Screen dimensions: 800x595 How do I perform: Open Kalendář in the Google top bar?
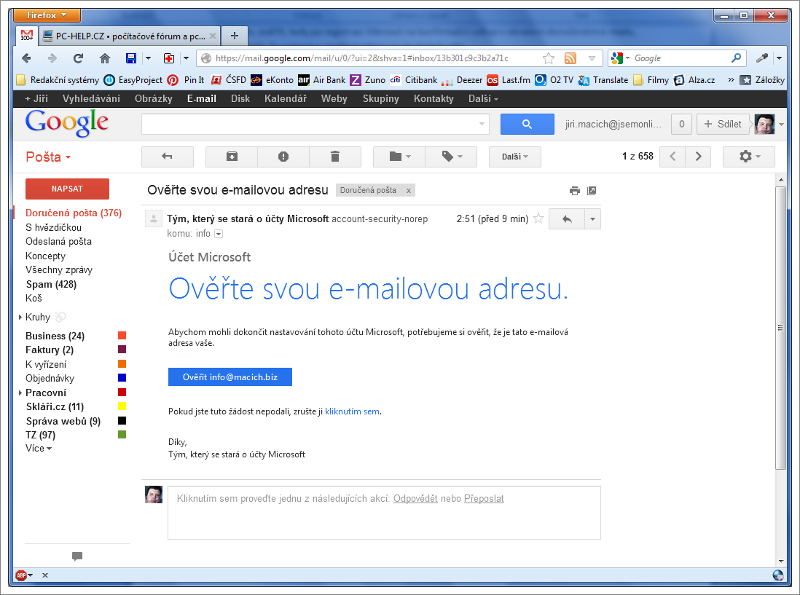coord(285,99)
